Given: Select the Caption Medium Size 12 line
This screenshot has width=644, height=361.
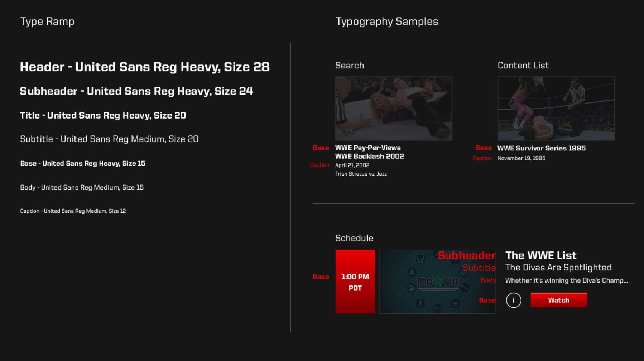Looking at the screenshot, I should (73, 211).
